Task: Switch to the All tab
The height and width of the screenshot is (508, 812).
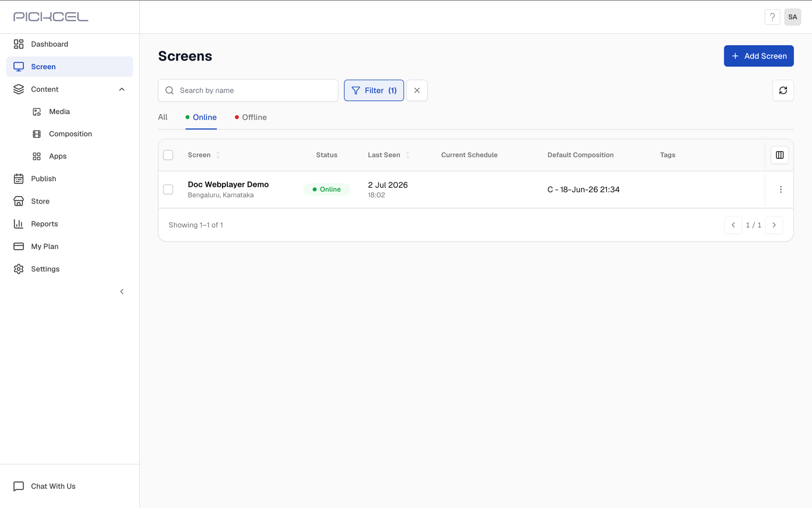Action: click(163, 117)
